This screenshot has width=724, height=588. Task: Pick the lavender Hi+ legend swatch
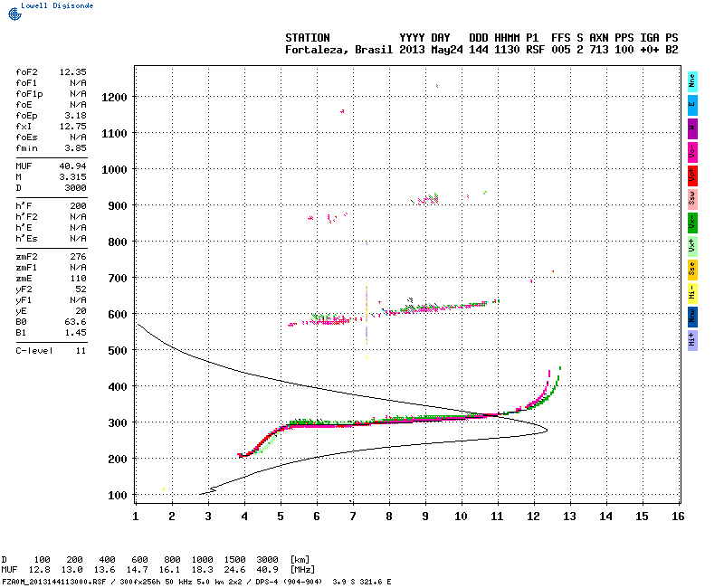(x=691, y=341)
